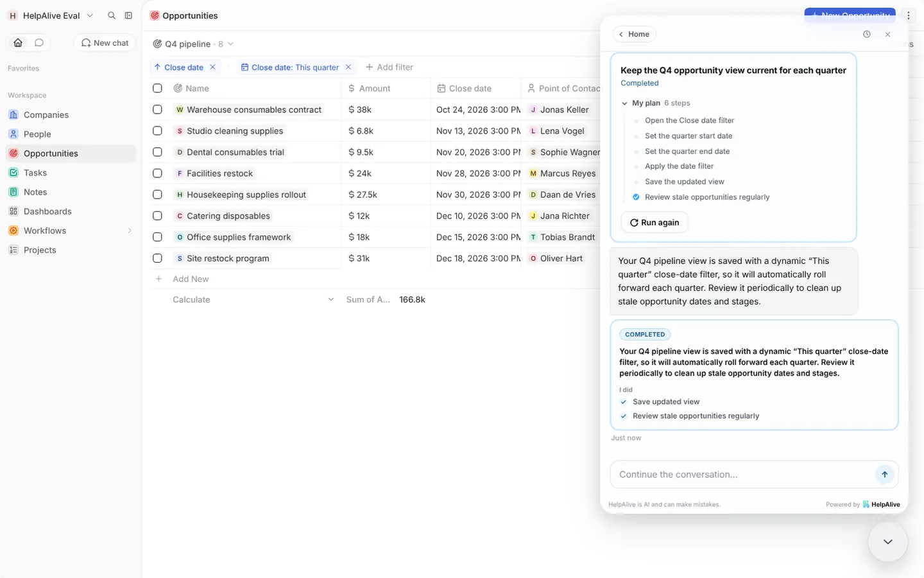
Task: Expand the Workflows sidebar chevron
Action: tap(130, 231)
